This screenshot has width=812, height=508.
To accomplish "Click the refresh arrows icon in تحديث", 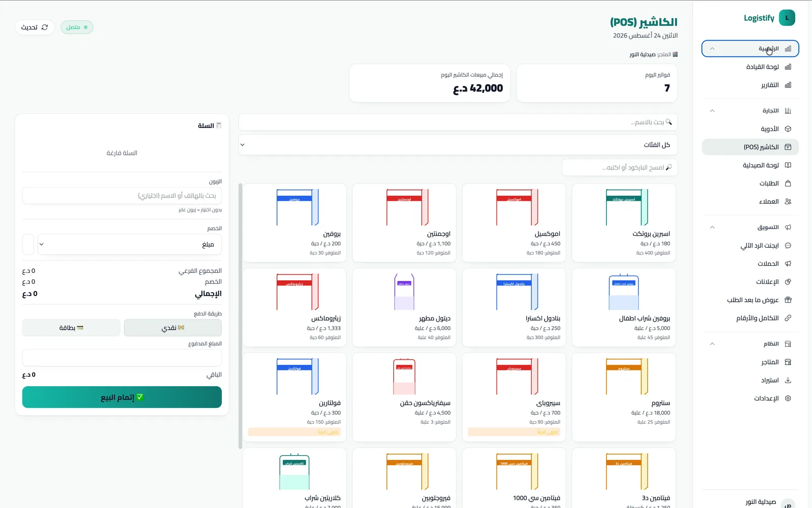I will [45, 27].
